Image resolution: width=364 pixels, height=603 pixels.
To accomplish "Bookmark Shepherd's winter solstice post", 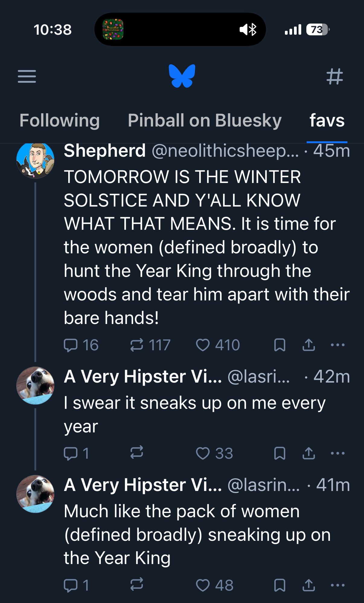I will [280, 345].
